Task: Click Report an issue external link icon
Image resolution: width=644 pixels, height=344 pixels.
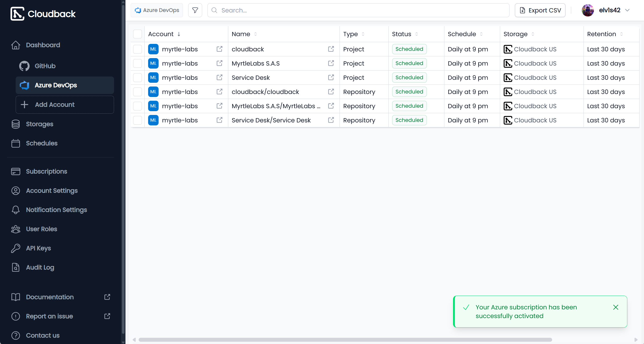Action: [107, 316]
